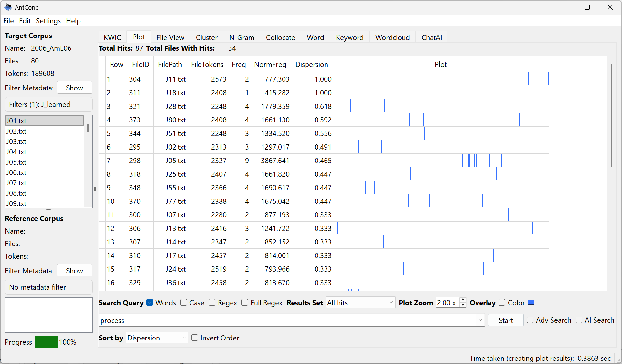Select J03.txt in the file list
622x364 pixels.
pos(45,141)
